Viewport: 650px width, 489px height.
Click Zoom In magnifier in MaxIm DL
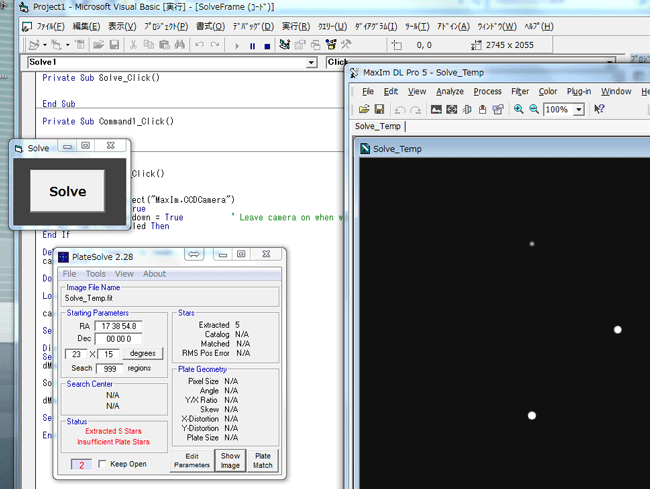tap(518, 109)
